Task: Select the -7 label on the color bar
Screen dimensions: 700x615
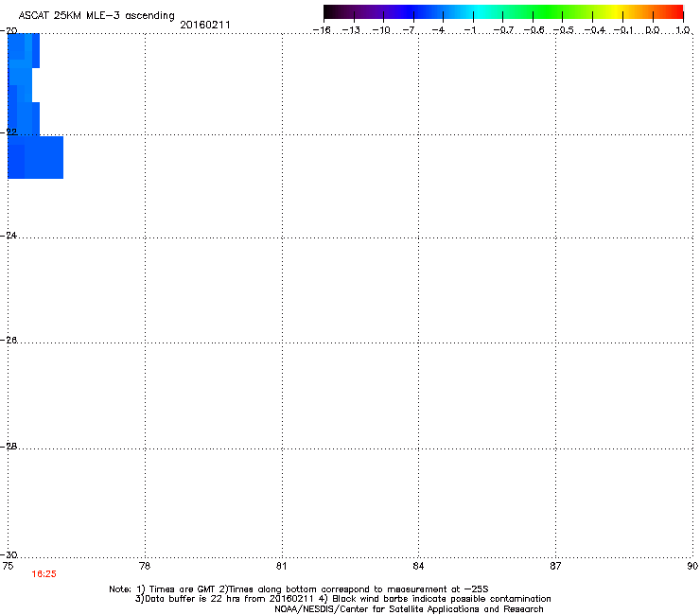Action: [411, 30]
